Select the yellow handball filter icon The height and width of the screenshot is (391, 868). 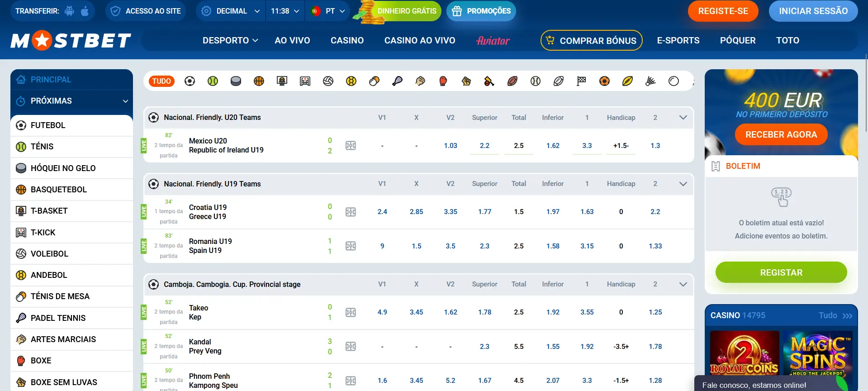pos(351,81)
